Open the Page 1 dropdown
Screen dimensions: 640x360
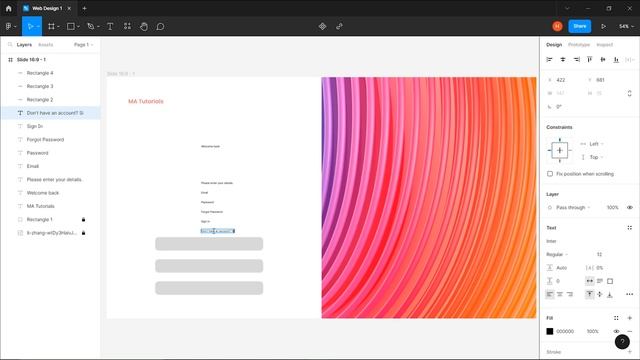(x=84, y=44)
